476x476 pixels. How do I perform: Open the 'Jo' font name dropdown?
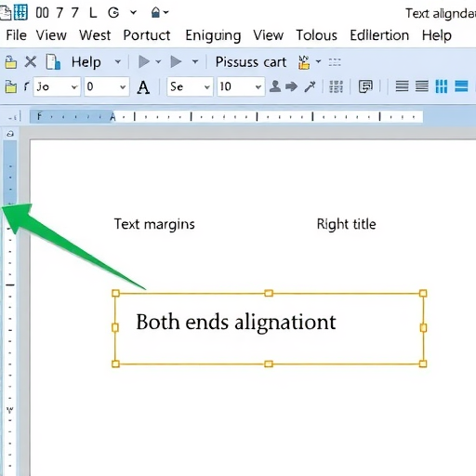[57, 86]
